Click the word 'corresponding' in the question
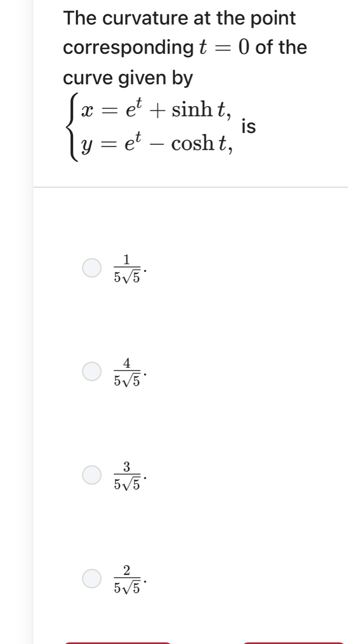Screen dimensions: 348x644 click(129, 48)
